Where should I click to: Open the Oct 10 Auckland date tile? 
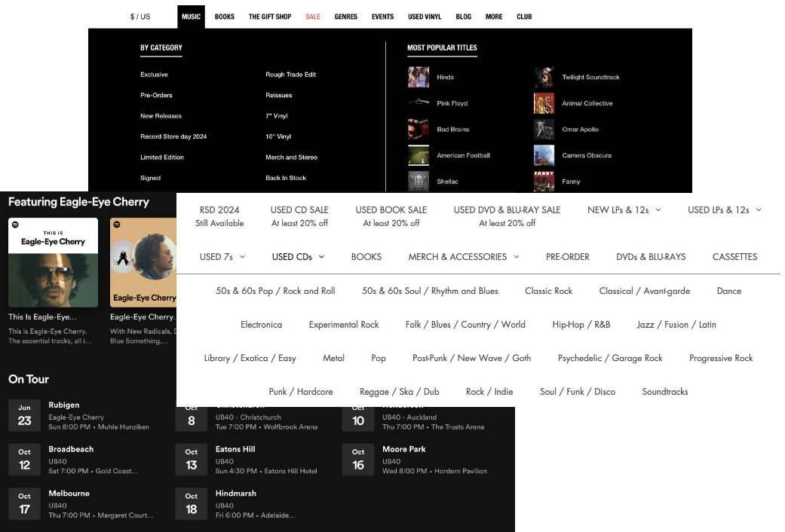[x=358, y=420]
